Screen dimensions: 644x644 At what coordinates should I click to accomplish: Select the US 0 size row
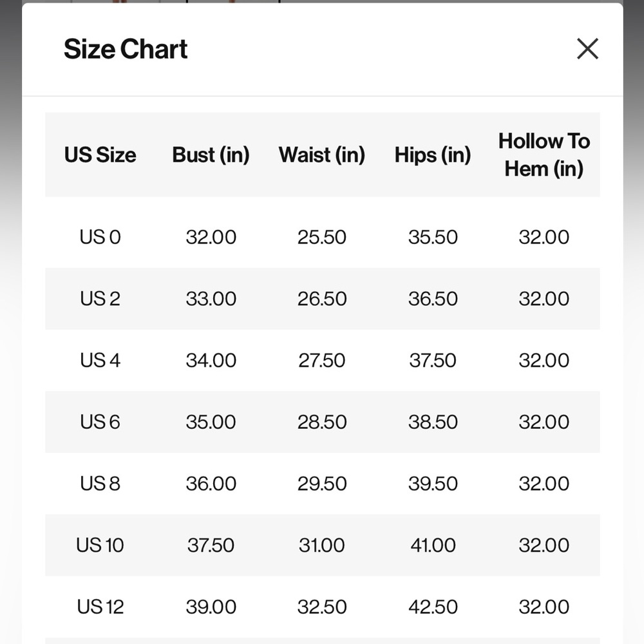[x=323, y=237]
